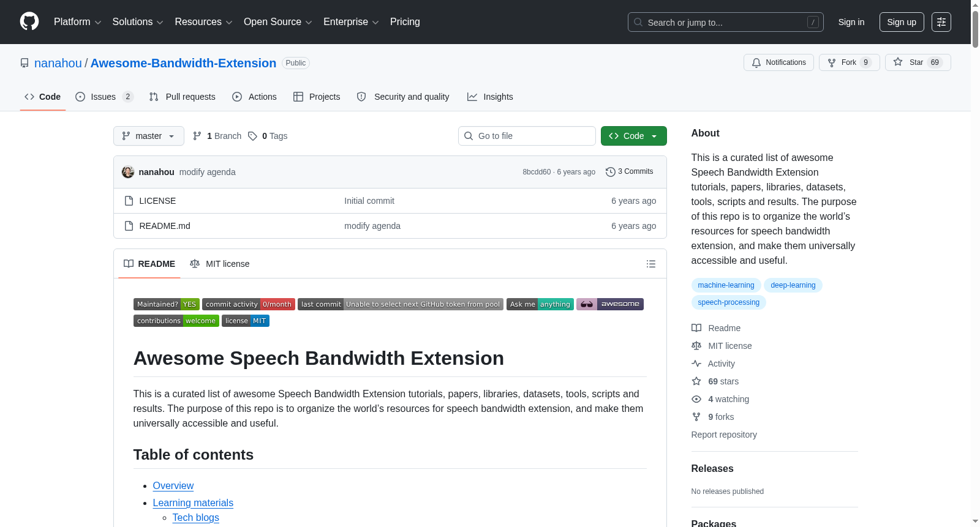
Task: Open the command palette icon button
Action: click(941, 22)
